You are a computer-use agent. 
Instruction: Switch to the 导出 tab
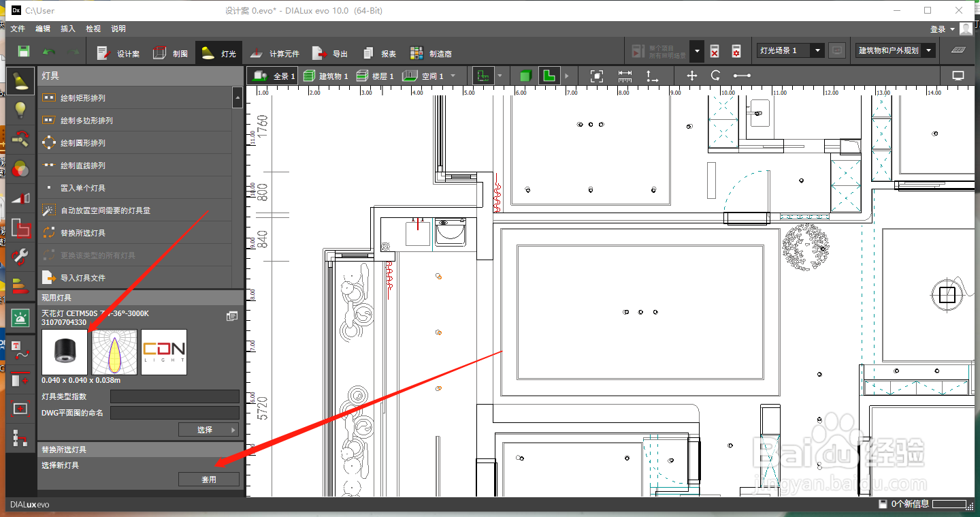pos(330,53)
